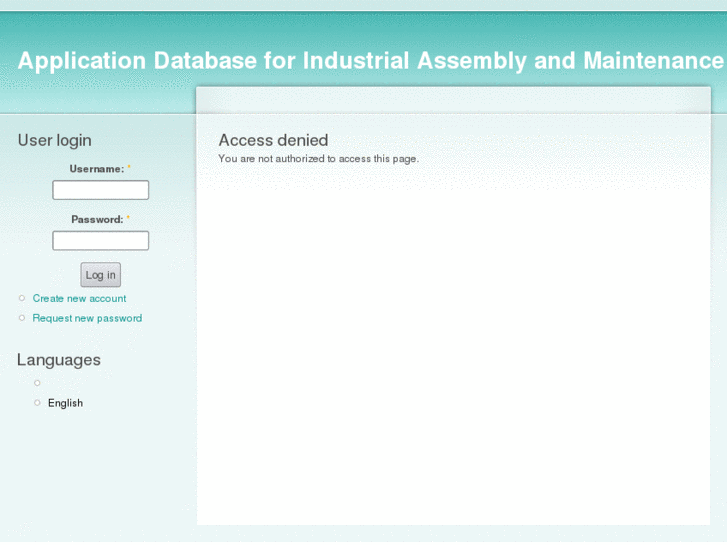Image resolution: width=727 pixels, height=545 pixels.
Task: Click the required asterisk after Password
Action: click(128, 219)
